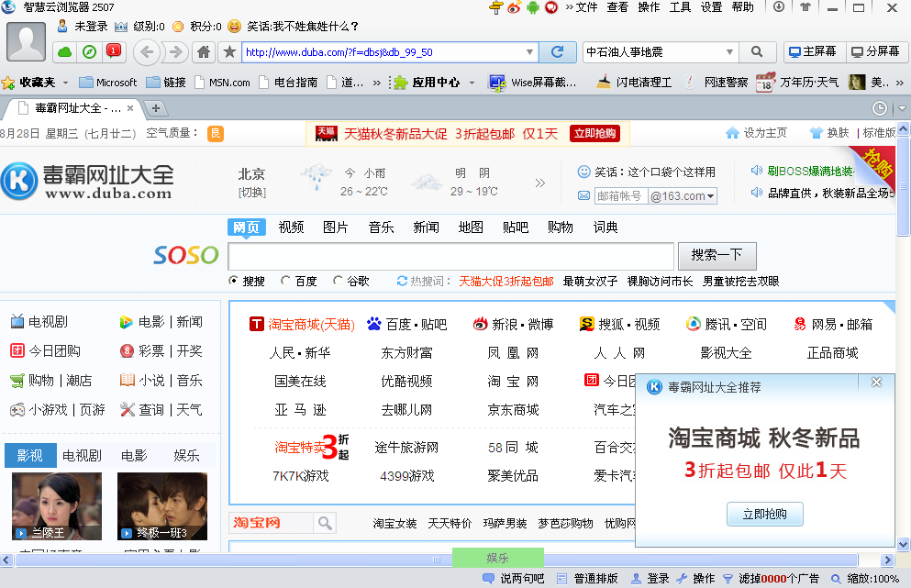Click the 邮箱帐号 email input field
Screen dimensions: 911x588
click(x=620, y=196)
